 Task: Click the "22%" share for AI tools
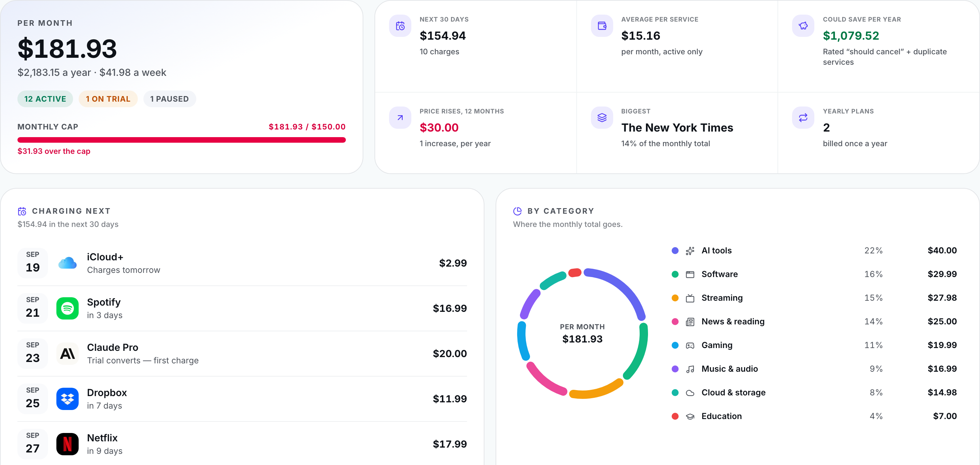[873, 250]
